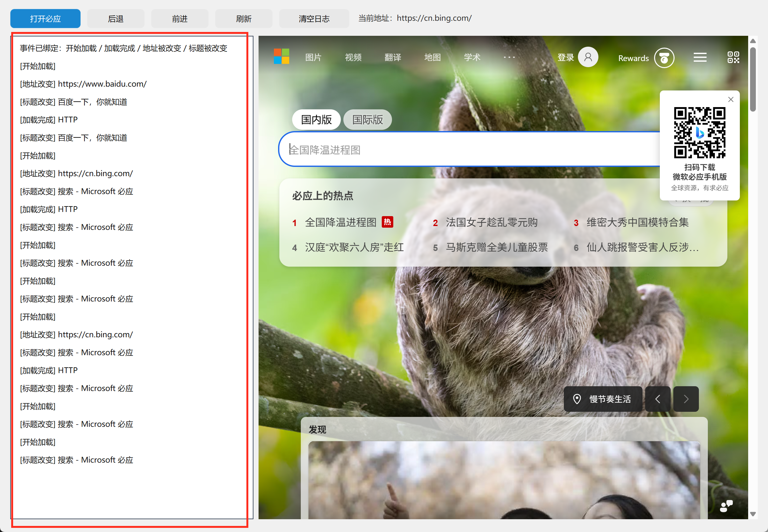Open the Rewards medal icon

pos(664,58)
